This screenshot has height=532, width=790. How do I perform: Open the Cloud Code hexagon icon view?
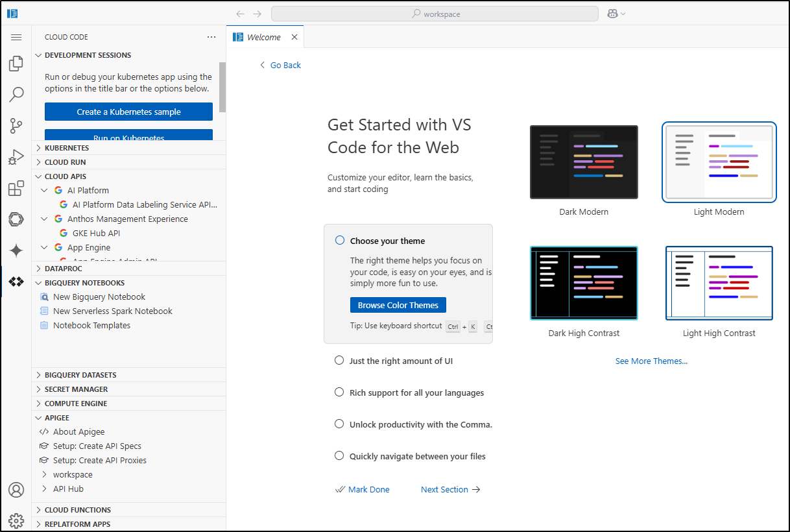16,219
